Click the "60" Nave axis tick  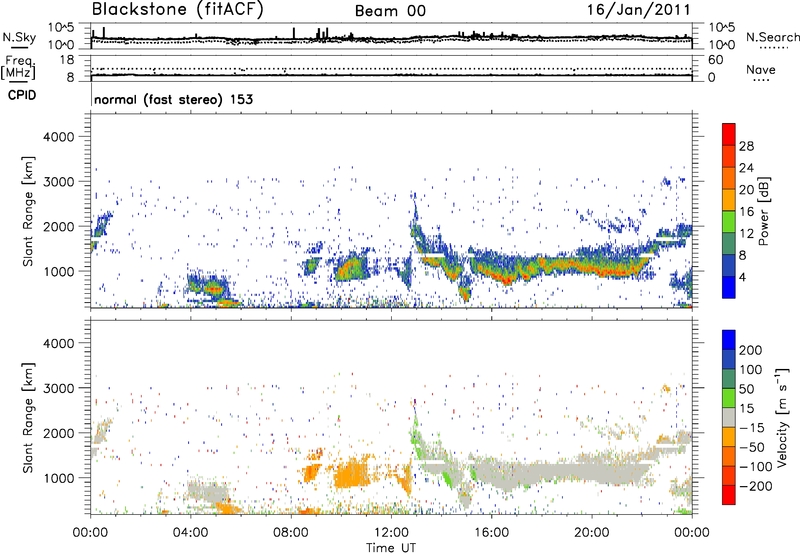715,60
